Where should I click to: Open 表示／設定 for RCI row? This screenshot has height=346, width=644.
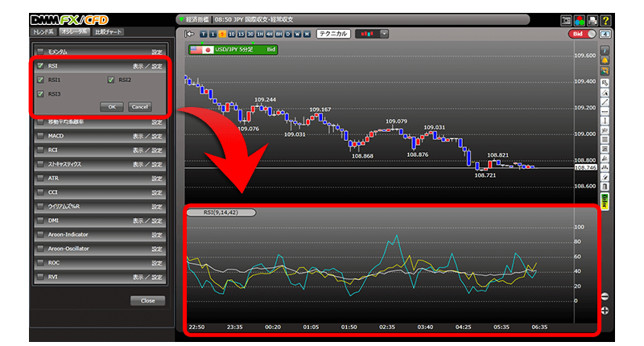(147, 150)
